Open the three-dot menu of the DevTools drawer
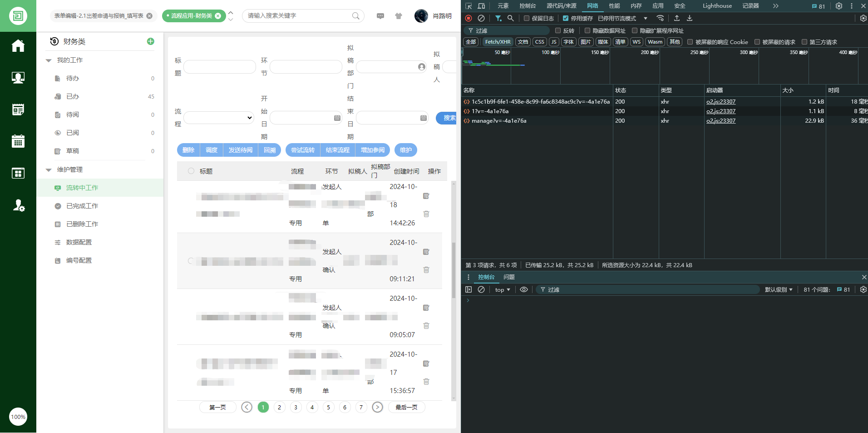 (x=469, y=277)
